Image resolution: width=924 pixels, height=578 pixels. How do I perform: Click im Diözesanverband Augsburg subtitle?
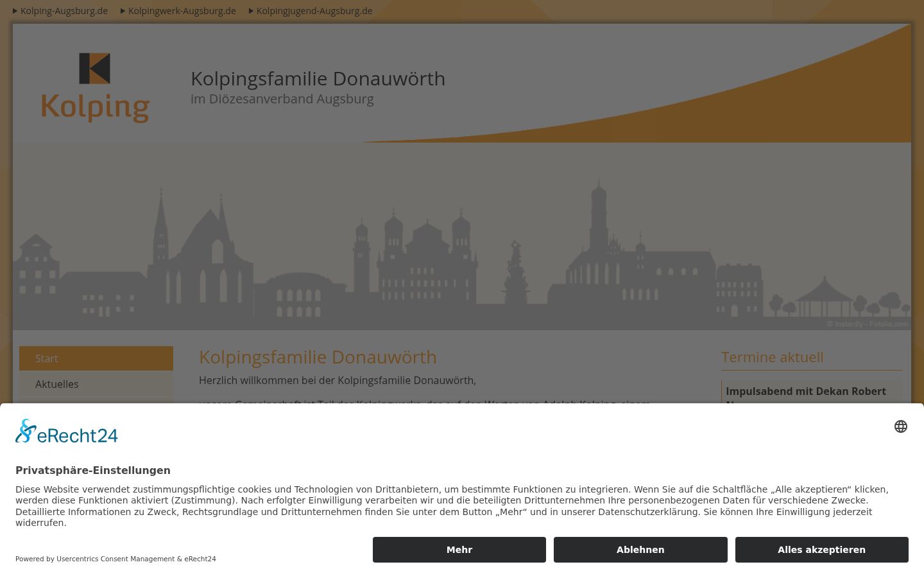tap(282, 99)
